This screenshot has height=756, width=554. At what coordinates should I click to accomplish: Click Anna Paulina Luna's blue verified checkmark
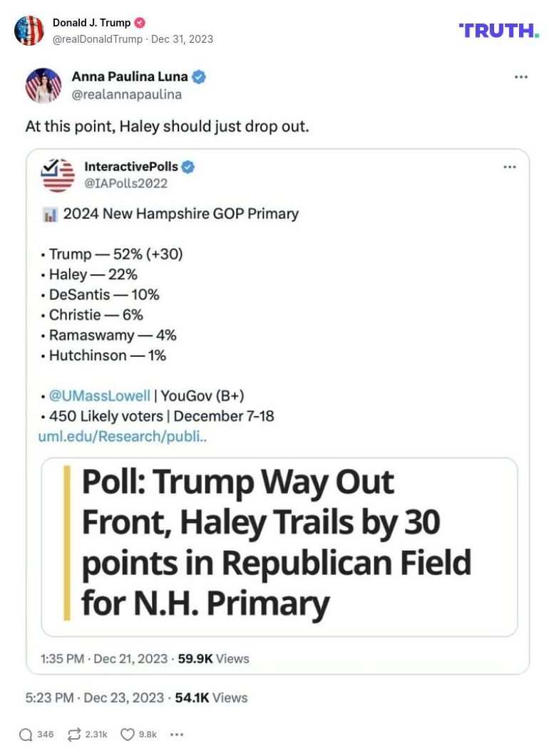point(199,77)
